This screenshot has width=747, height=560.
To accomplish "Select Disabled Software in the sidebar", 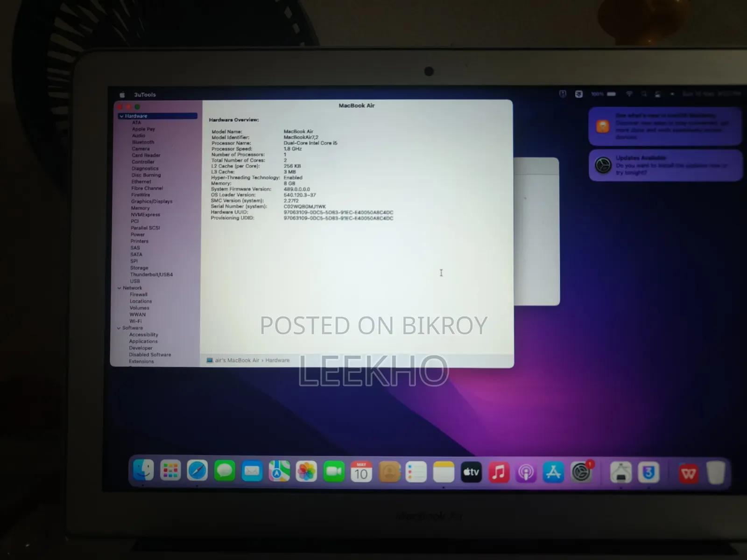I will click(150, 355).
